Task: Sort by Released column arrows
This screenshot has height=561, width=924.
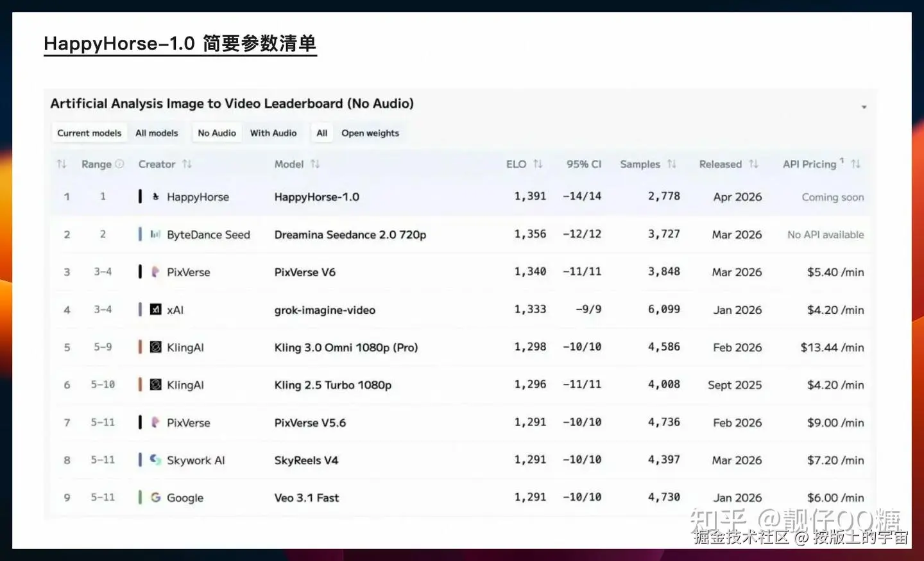Action: [753, 164]
